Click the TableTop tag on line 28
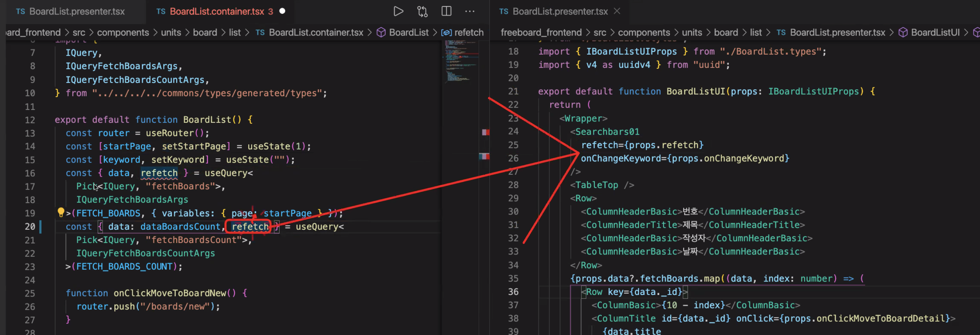This screenshot has width=980, height=335. (596, 185)
